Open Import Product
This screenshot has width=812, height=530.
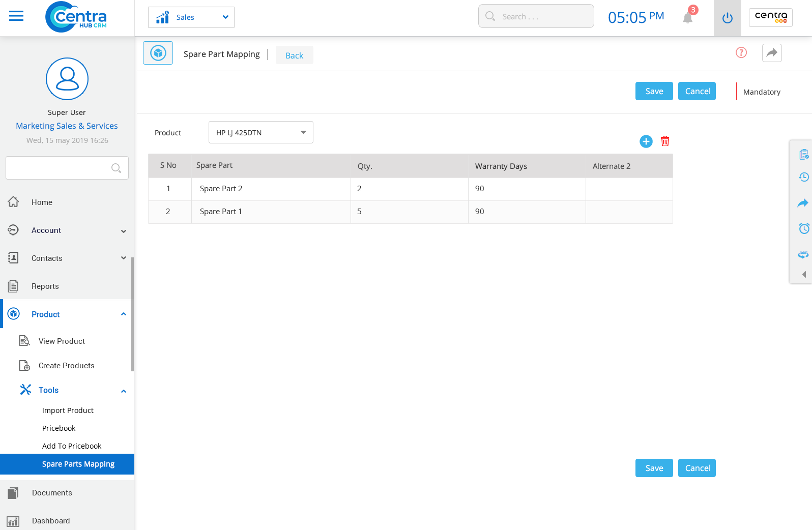[x=68, y=410]
